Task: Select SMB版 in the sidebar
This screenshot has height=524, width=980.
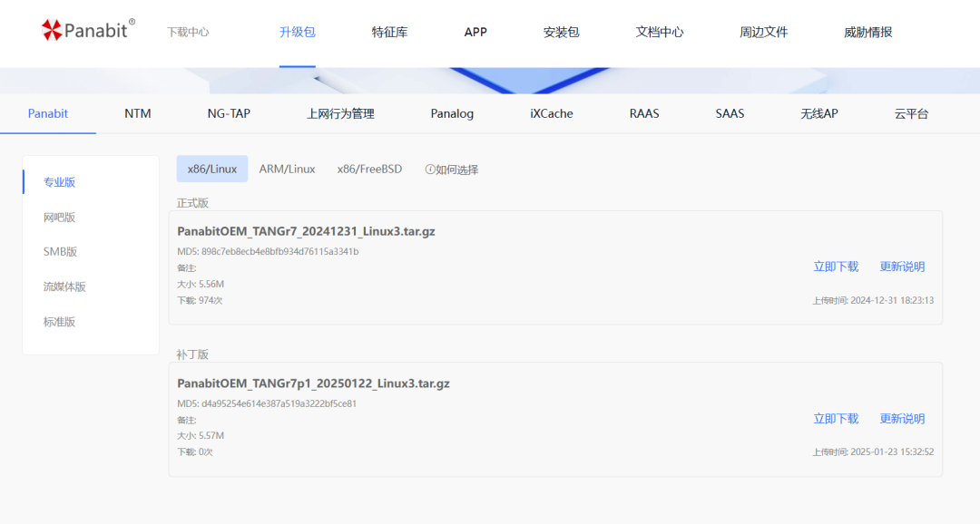Action: coord(60,252)
